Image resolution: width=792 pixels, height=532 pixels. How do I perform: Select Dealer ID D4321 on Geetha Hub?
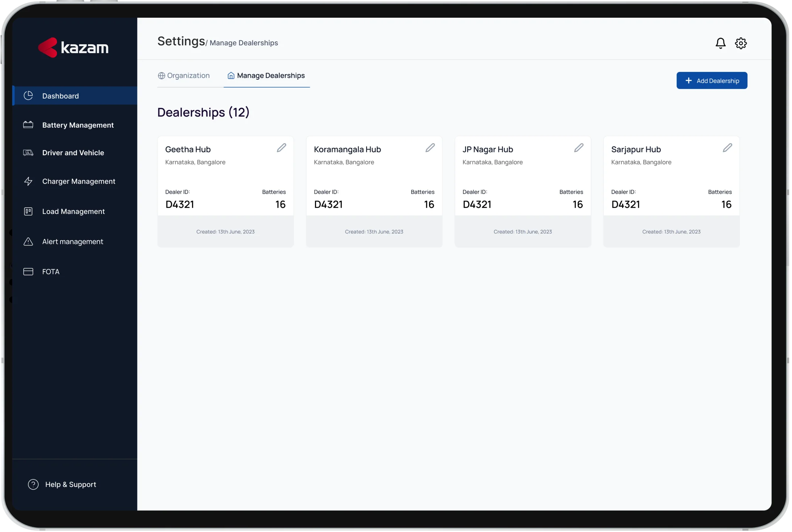coord(180,205)
